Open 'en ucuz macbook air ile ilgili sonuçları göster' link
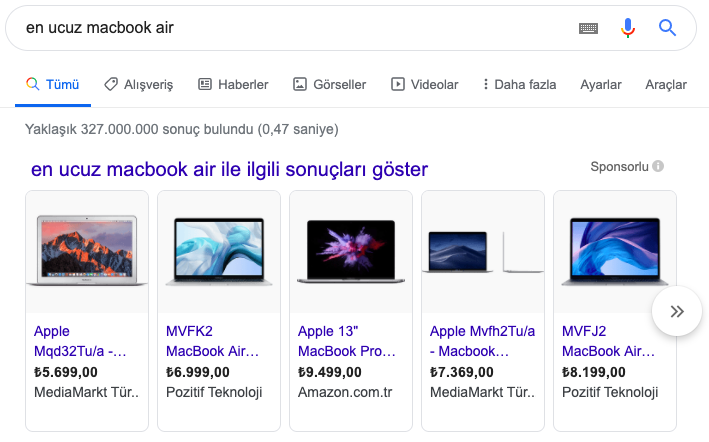The height and width of the screenshot is (442, 709). (x=229, y=169)
